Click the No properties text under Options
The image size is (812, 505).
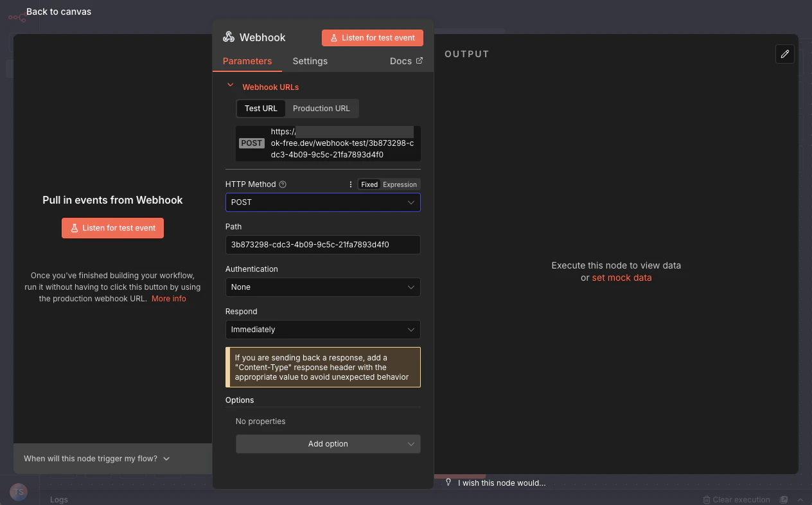[x=261, y=421]
